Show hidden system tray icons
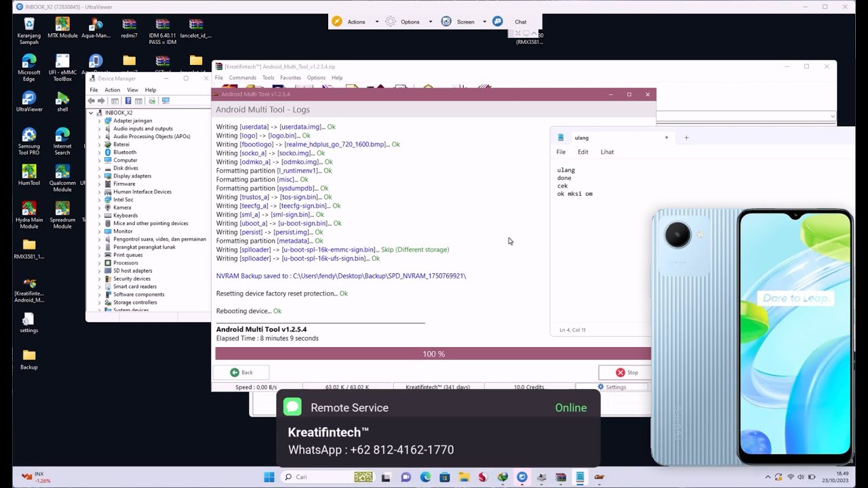The width and height of the screenshot is (868, 488). pos(768,477)
